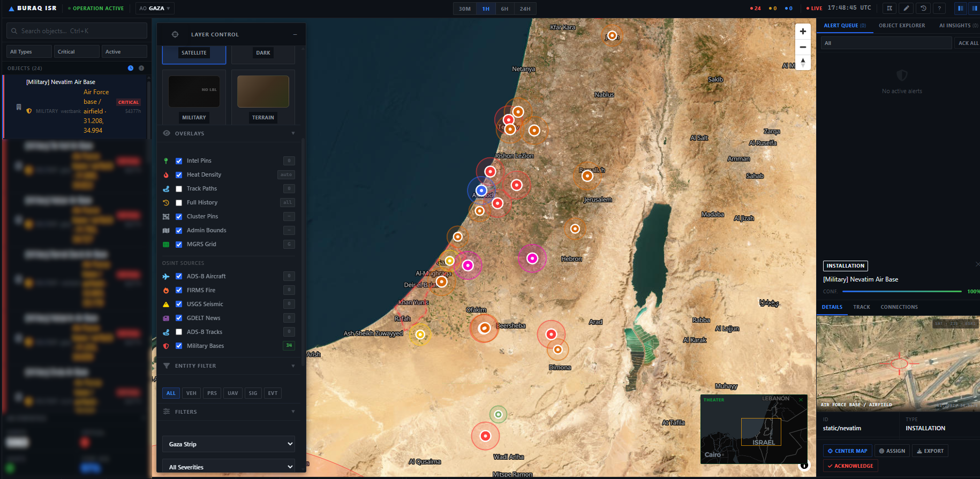This screenshot has height=479, width=980.
Task: Toggle the MGRS Grid checkbox
Action: pyautogui.click(x=179, y=245)
